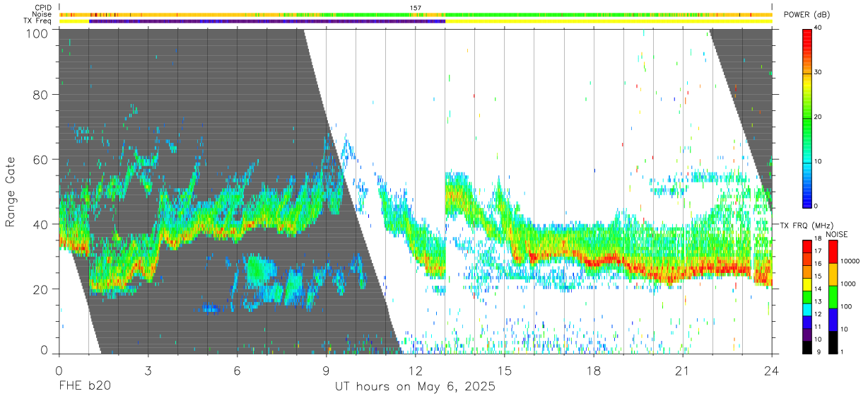This screenshot has height=401, width=868.
Task: Click the POWER (dB) colorbar title
Action: tap(807, 15)
